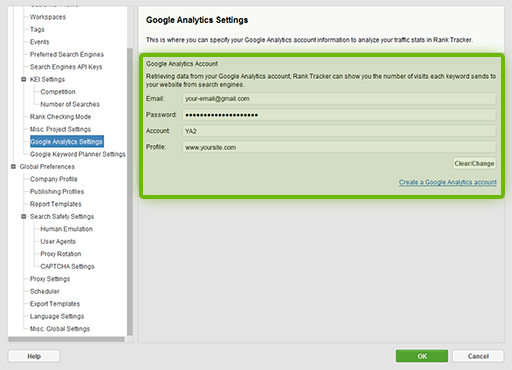The width and height of the screenshot is (512, 370).
Task: Open Misc. Global Settings
Action: (60, 329)
